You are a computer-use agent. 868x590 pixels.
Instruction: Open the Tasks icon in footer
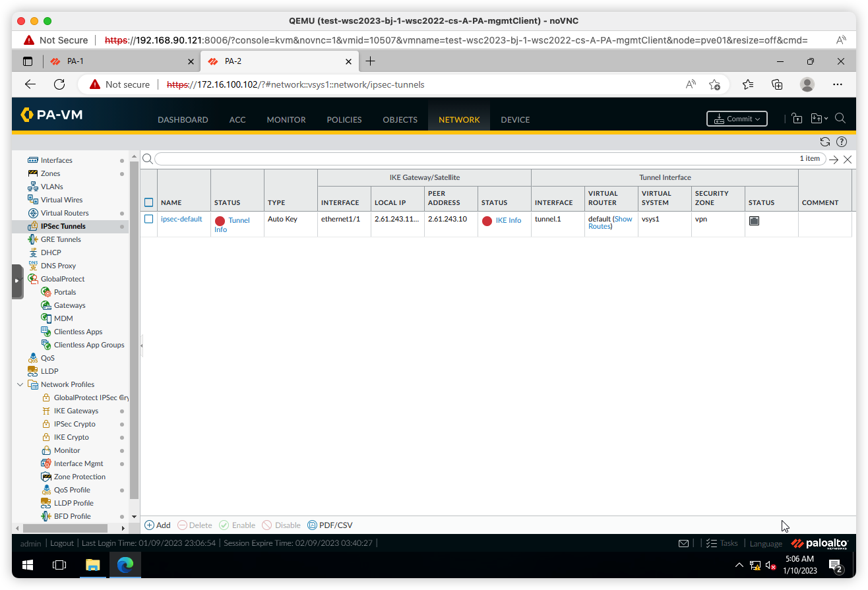[712, 543]
